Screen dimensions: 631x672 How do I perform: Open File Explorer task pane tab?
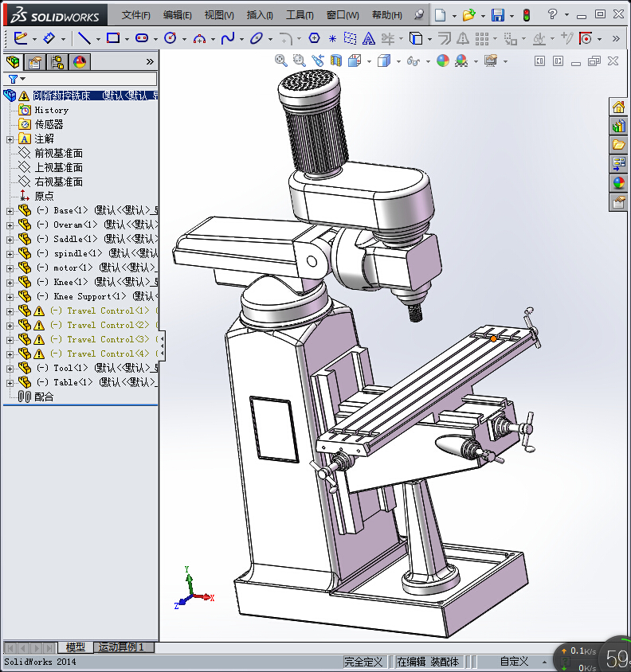point(618,145)
